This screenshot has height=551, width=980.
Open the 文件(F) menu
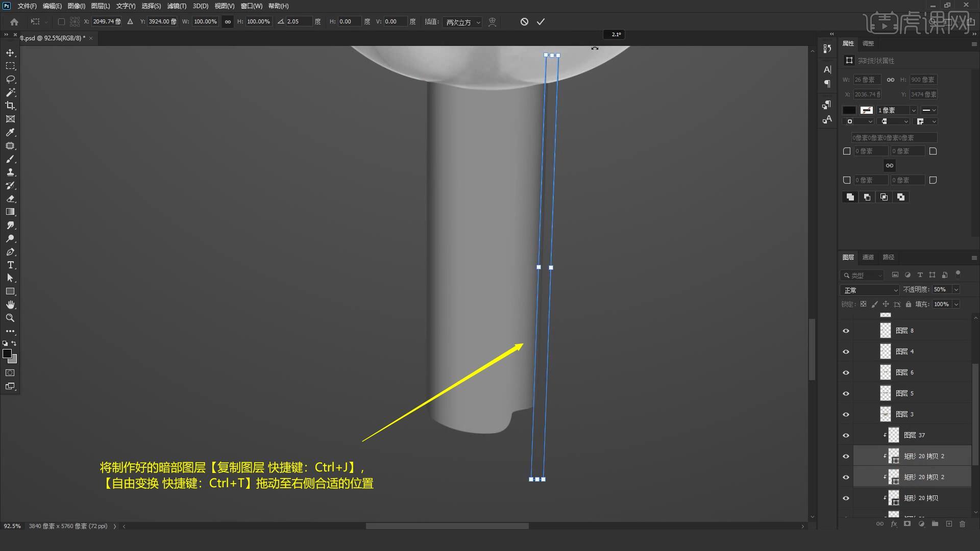[27, 6]
